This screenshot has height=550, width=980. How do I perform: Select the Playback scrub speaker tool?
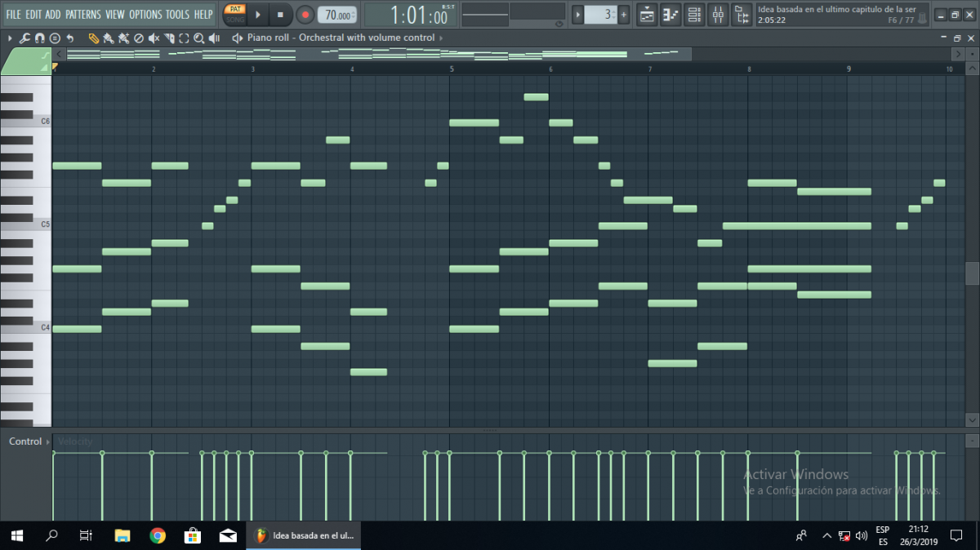tap(214, 38)
